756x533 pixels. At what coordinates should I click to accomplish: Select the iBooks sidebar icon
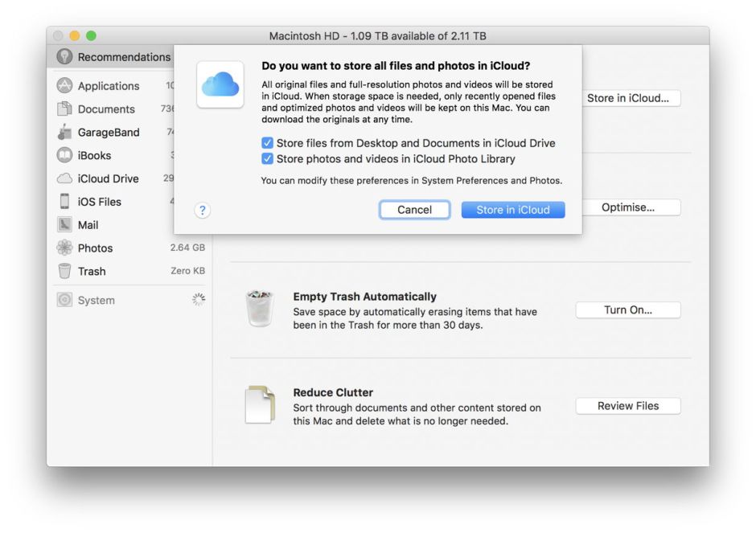64,156
